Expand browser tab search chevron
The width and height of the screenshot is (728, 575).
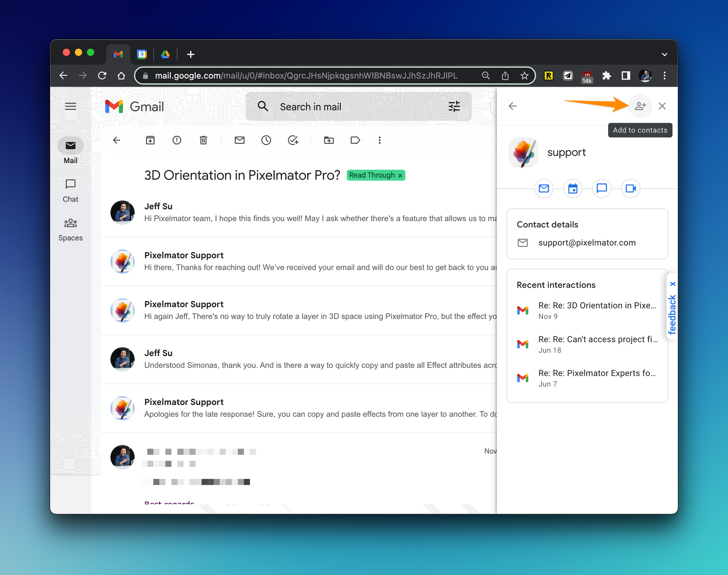pos(664,54)
